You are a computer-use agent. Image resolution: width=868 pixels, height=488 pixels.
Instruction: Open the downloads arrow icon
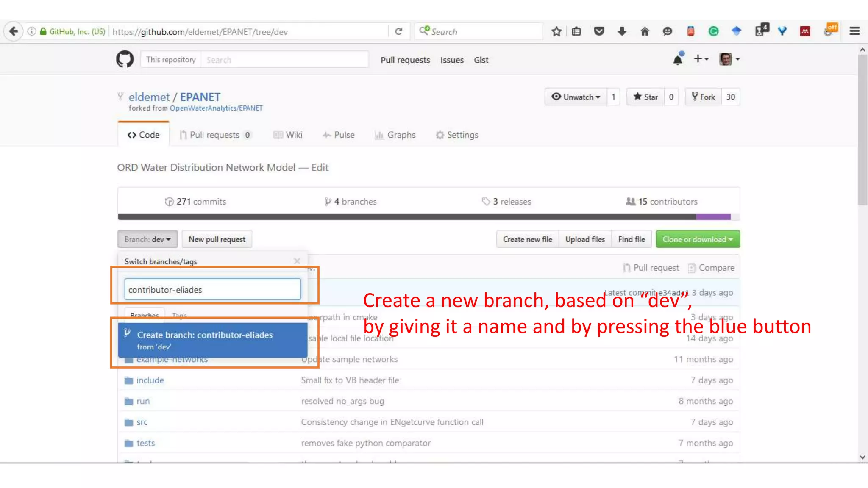pyautogui.click(x=622, y=31)
